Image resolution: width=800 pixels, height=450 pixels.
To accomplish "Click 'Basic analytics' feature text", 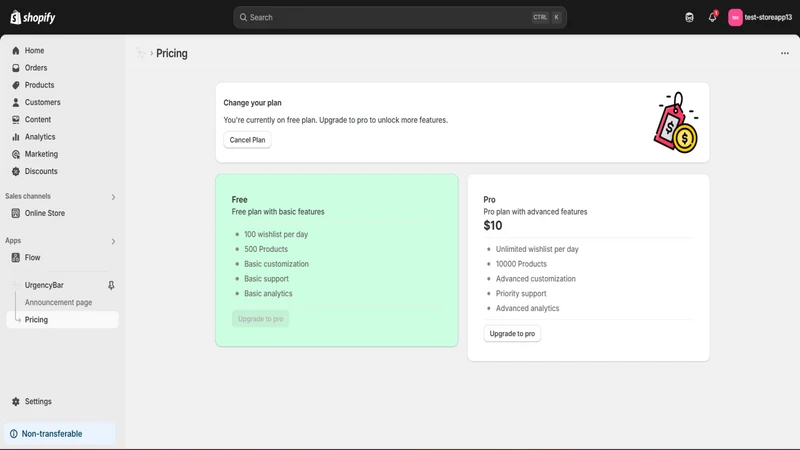I will 268,293.
